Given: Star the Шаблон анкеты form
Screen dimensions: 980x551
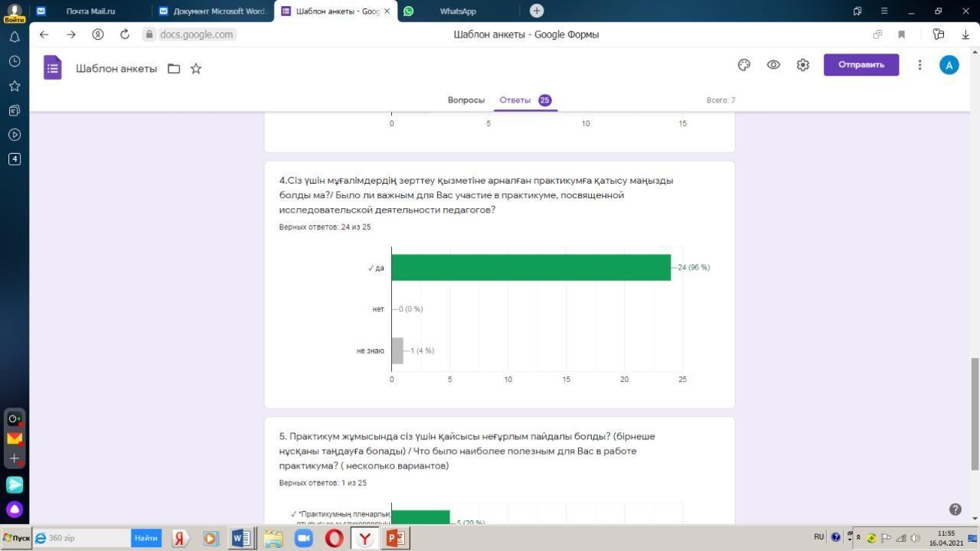Looking at the screenshot, I should click(196, 69).
